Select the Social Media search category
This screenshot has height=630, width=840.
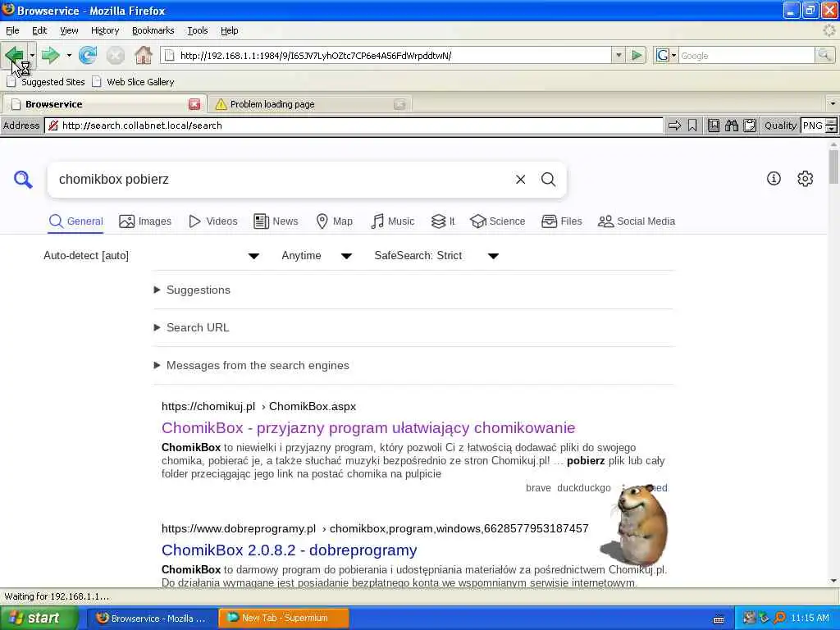pos(637,221)
